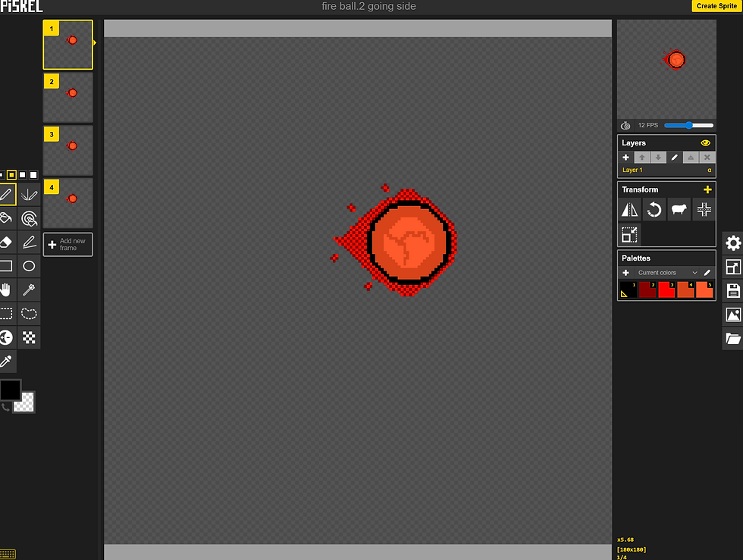The image size is (743, 560).
Task: Edit layer name pencil button
Action: click(x=674, y=158)
